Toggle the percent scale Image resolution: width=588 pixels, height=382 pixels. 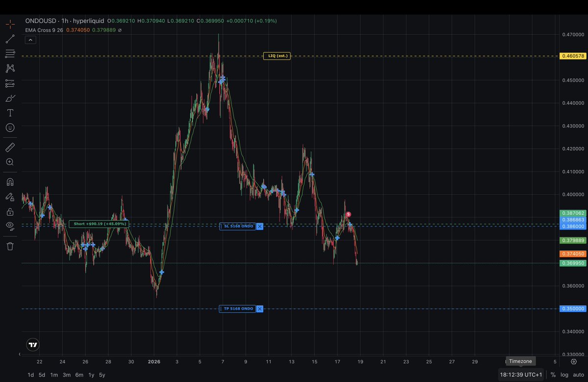(553, 375)
